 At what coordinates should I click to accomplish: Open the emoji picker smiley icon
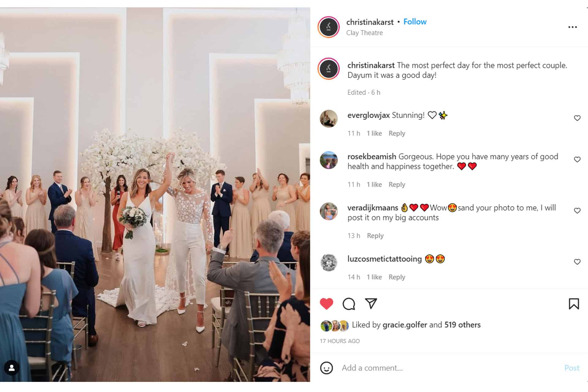pyautogui.click(x=326, y=368)
